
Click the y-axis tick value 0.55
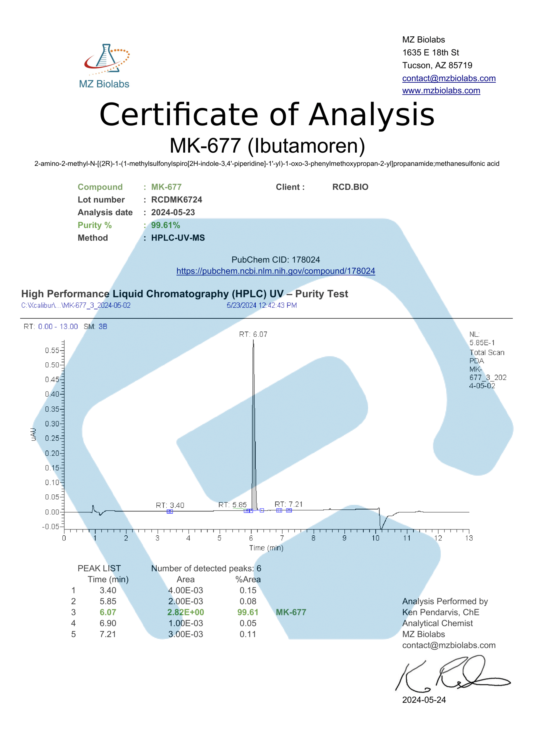[52, 350]
